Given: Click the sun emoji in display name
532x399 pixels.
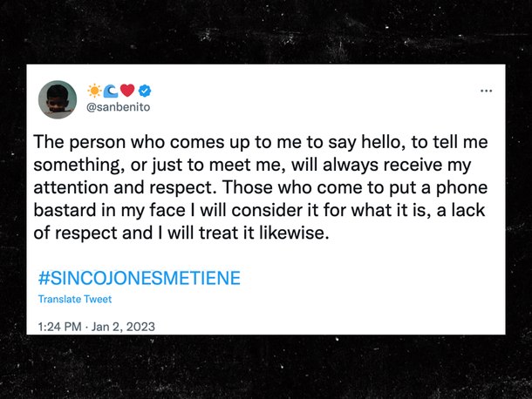Looking at the screenshot, I should [x=94, y=91].
